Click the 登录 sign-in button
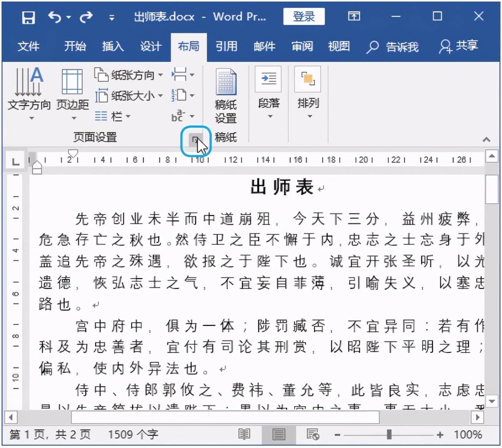The height and width of the screenshot is (448, 502). tap(304, 17)
